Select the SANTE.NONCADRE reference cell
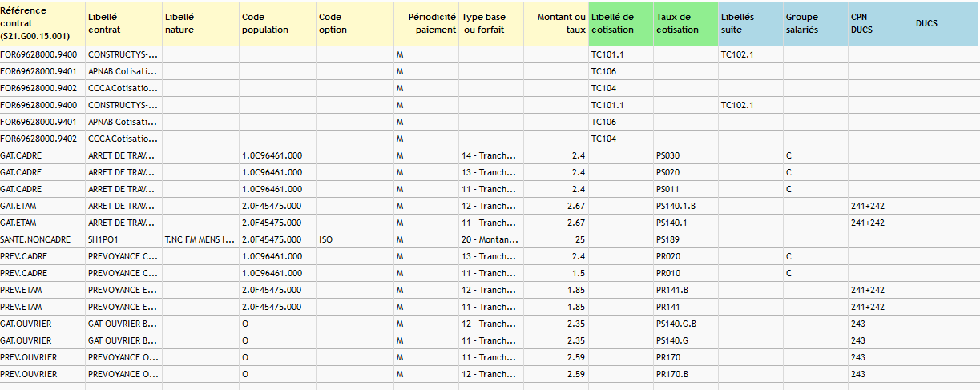Viewport: 980px width, 390px height. click(x=42, y=239)
